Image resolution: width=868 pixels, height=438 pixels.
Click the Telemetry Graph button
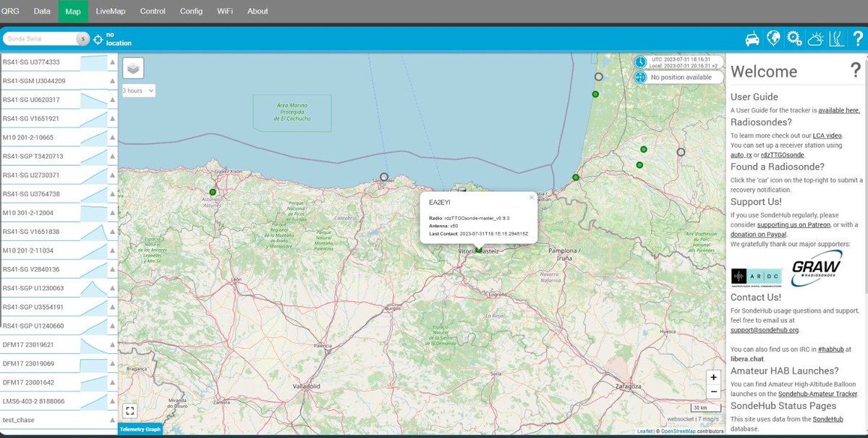pos(140,429)
